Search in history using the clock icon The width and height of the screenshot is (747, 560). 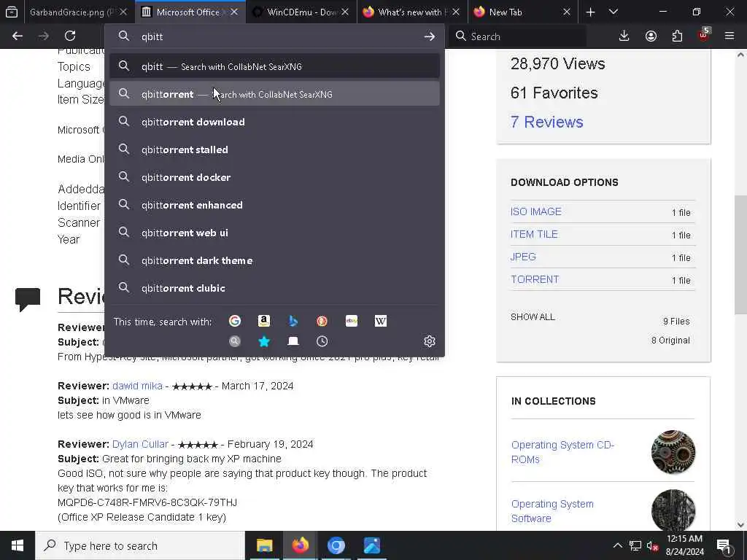322,341
